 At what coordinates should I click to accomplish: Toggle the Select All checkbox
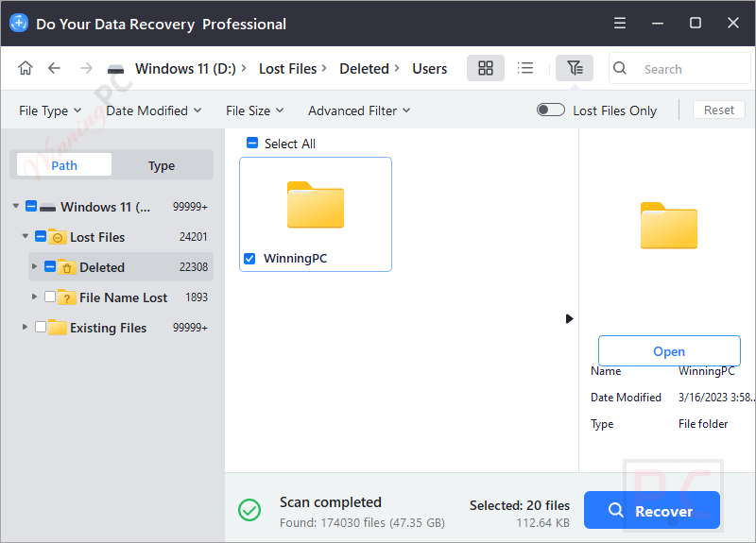point(252,143)
